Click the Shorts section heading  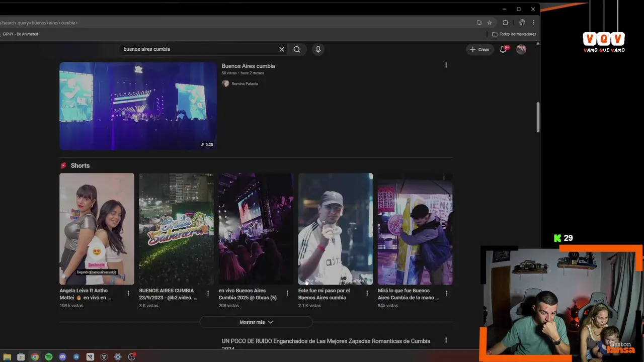pos(80,165)
